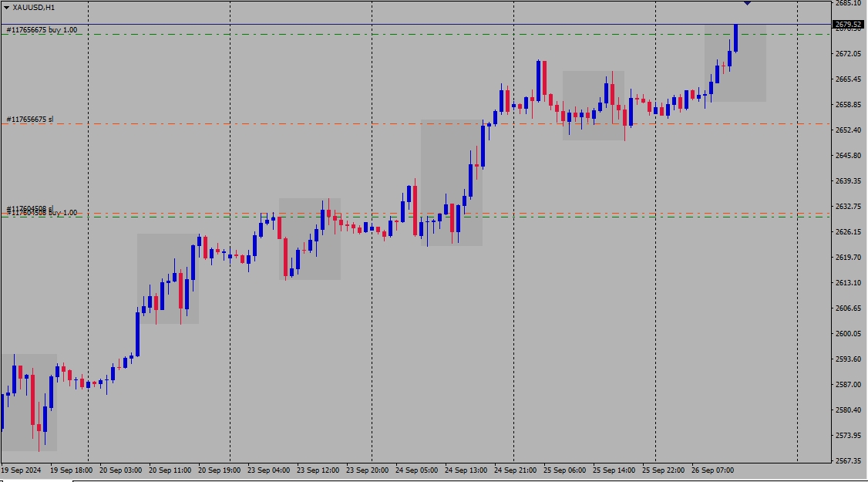
Task: Click the 20 Sep 11:00 time label
Action: click(170, 470)
